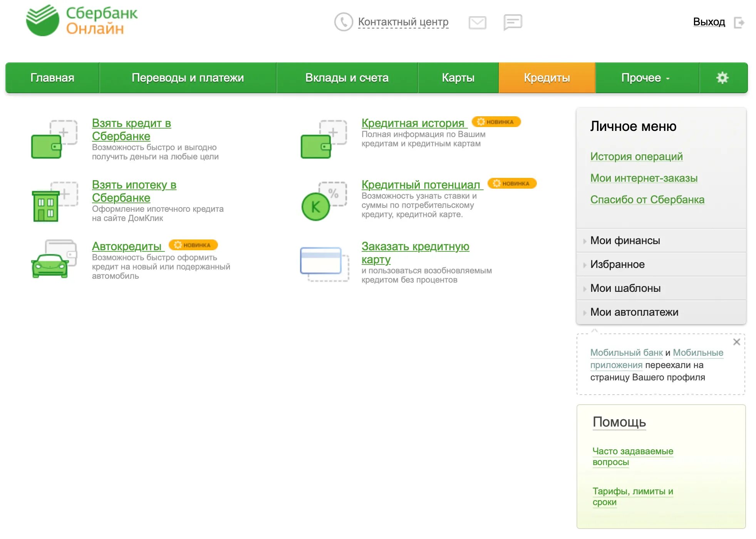Image resolution: width=756 pixels, height=539 pixels.
Task: Click the K percent Кредитный потенциал icon
Action: (x=324, y=201)
